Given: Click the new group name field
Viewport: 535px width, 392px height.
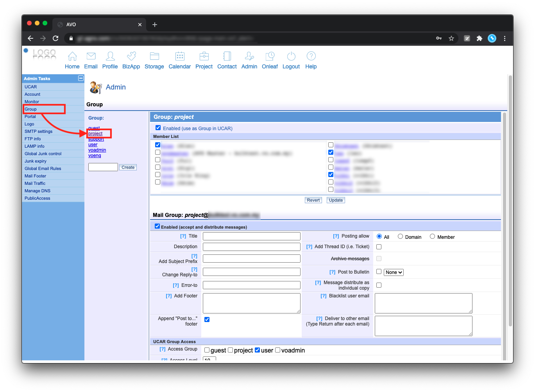Looking at the screenshot, I should 103,167.
